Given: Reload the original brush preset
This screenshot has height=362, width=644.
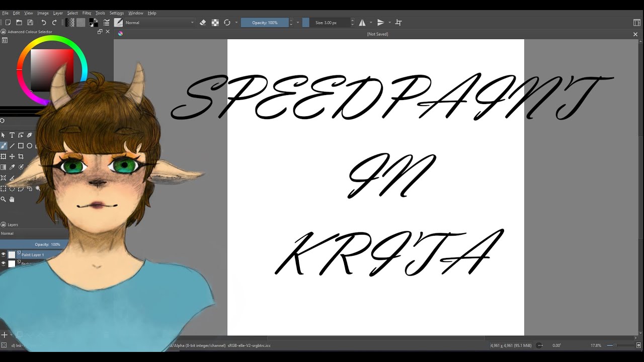Looking at the screenshot, I should (227, 23).
